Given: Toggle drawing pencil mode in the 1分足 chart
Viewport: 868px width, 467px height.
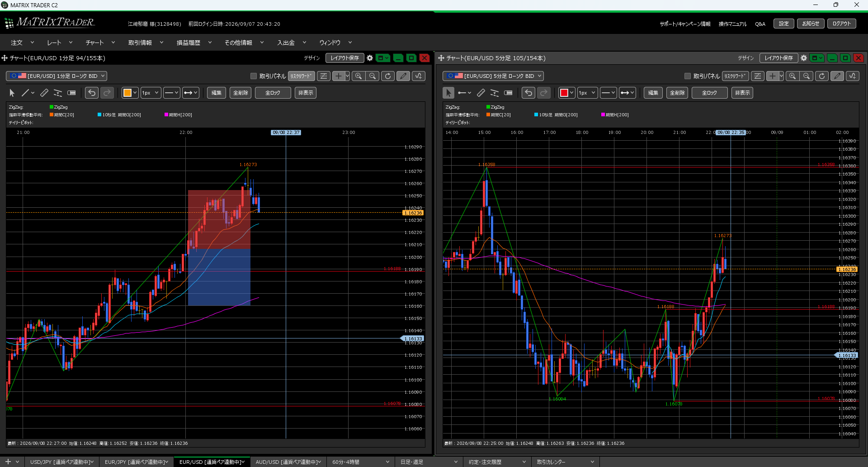Looking at the screenshot, I should click(403, 76).
